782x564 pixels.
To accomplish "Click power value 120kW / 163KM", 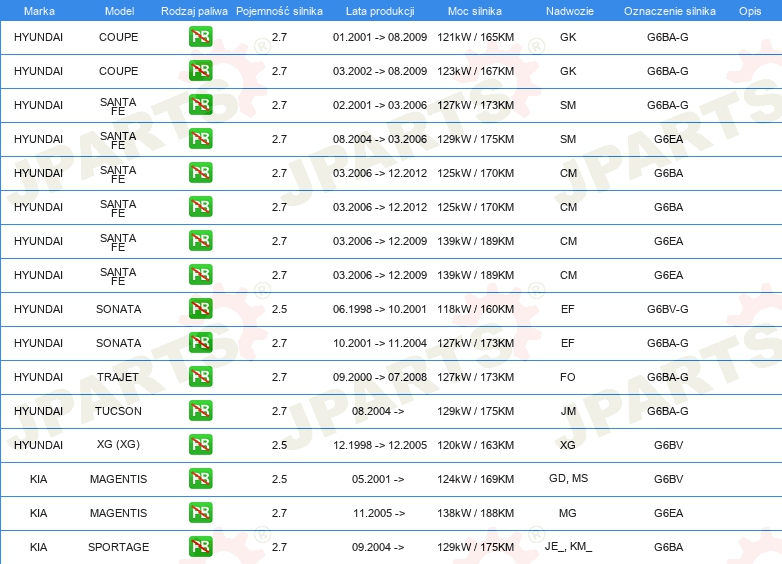I will click(475, 445).
